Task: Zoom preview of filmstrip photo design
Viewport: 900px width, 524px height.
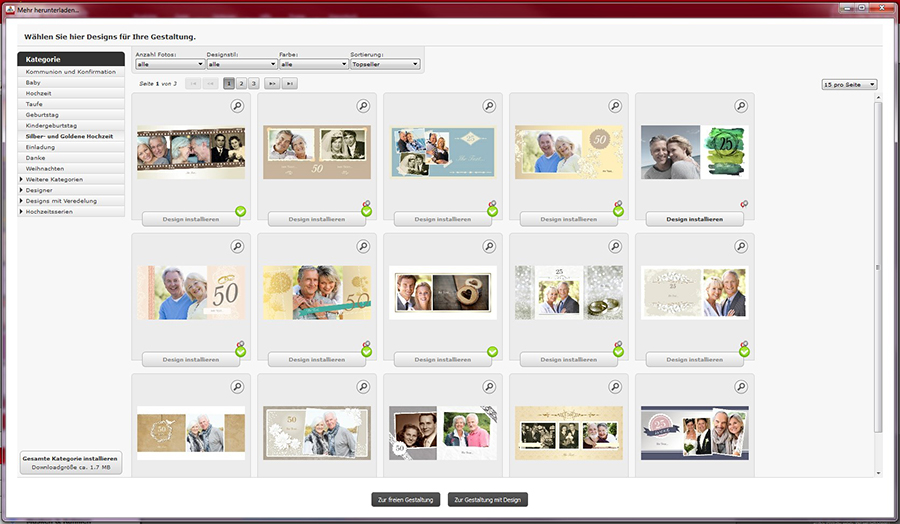Action: [x=237, y=106]
